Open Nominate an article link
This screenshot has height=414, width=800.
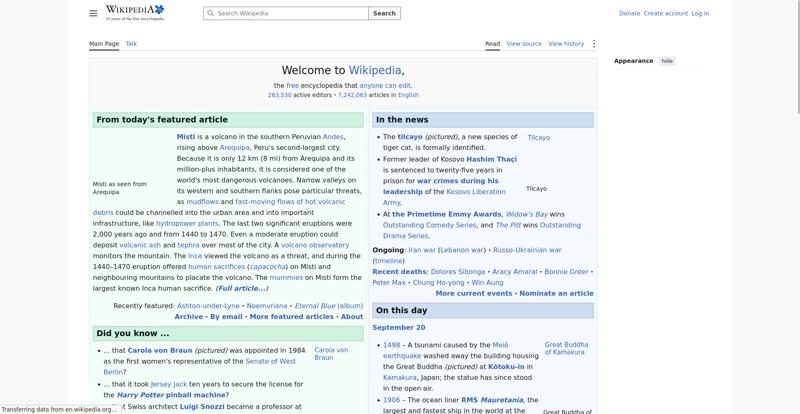pos(557,294)
